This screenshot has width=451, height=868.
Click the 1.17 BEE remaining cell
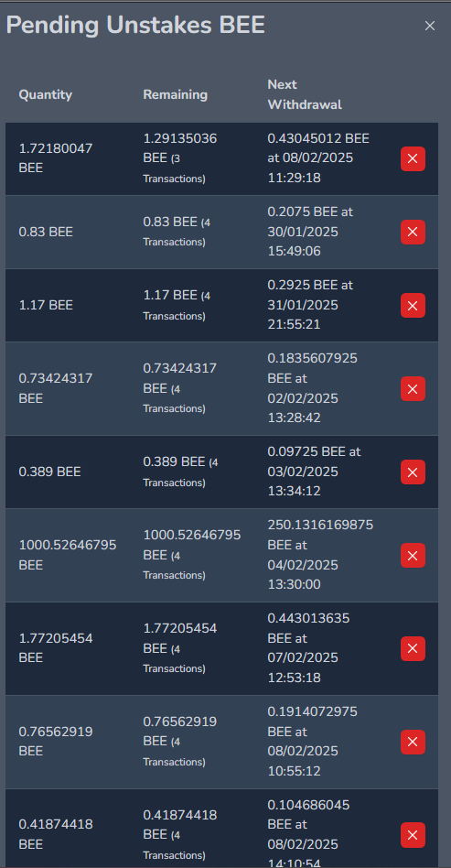tap(177, 306)
